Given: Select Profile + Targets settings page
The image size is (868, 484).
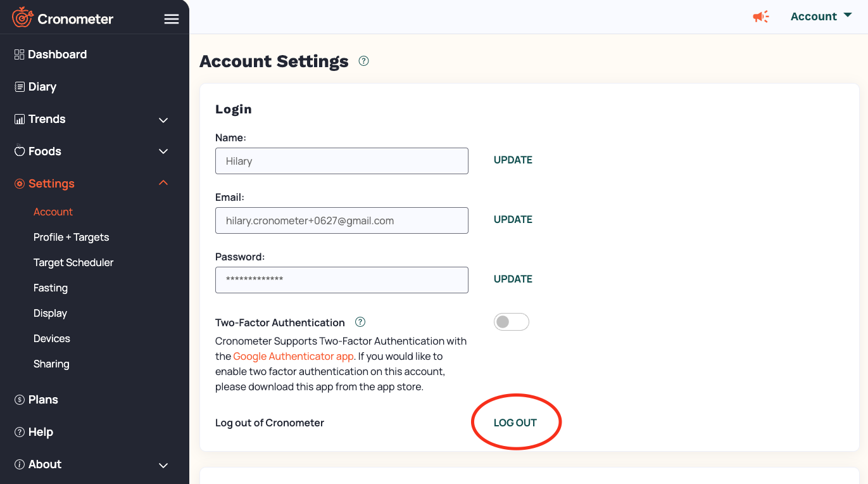Looking at the screenshot, I should (x=71, y=237).
